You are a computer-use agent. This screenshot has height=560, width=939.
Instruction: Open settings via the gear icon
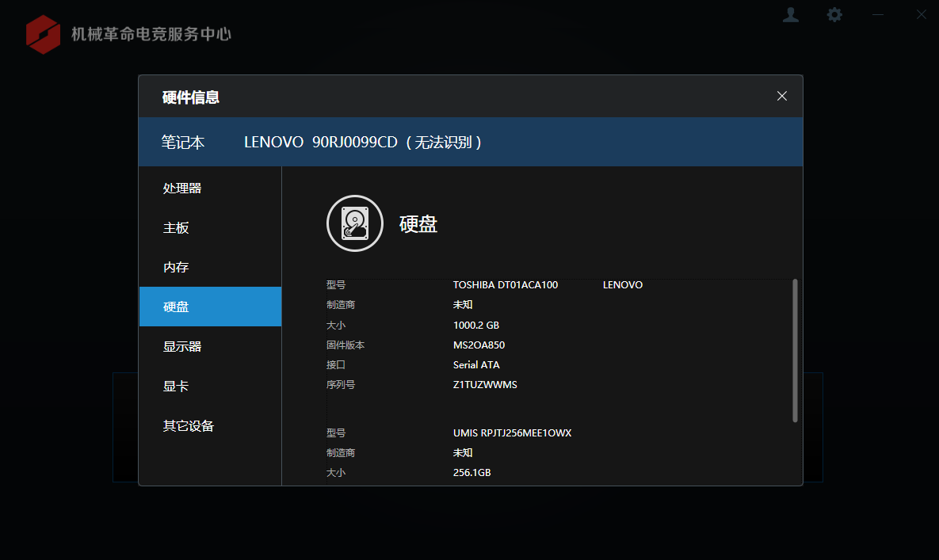click(x=834, y=15)
